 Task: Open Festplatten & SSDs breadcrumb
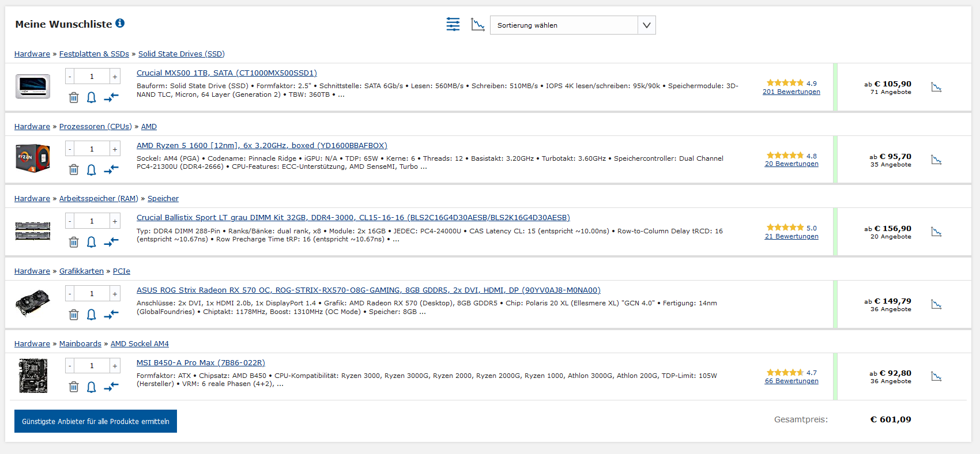click(94, 54)
